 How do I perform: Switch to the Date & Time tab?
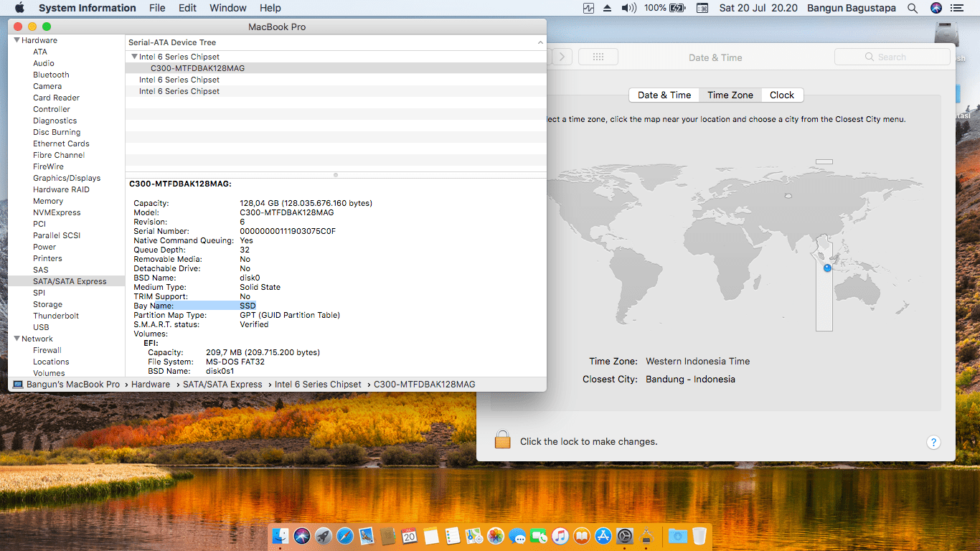pos(664,95)
